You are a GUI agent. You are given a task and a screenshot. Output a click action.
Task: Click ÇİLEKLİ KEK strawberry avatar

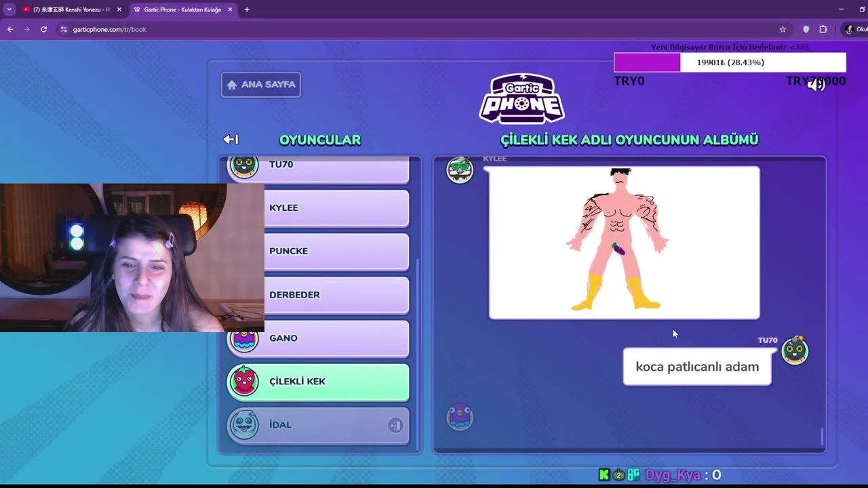pos(244,381)
